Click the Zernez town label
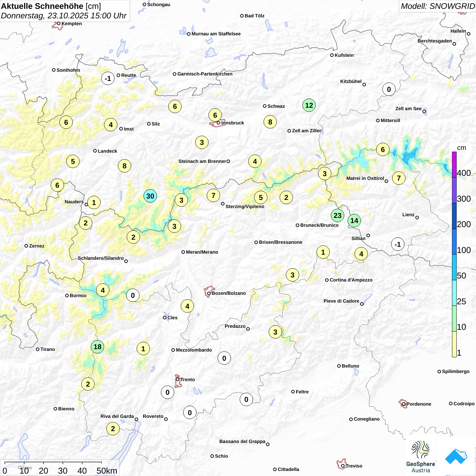This screenshot has height=476, width=476. click(x=37, y=246)
